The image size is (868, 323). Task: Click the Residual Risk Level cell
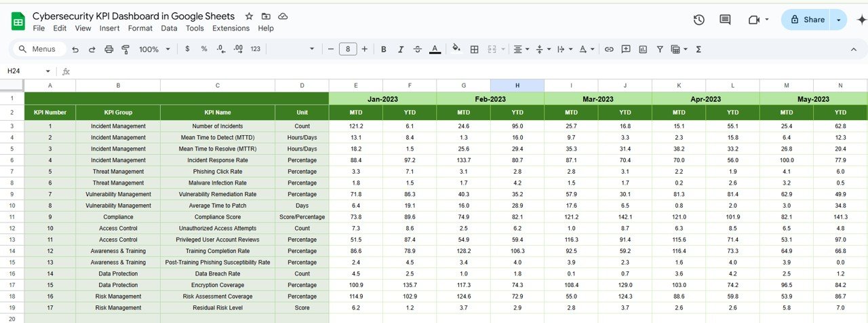[x=218, y=308]
